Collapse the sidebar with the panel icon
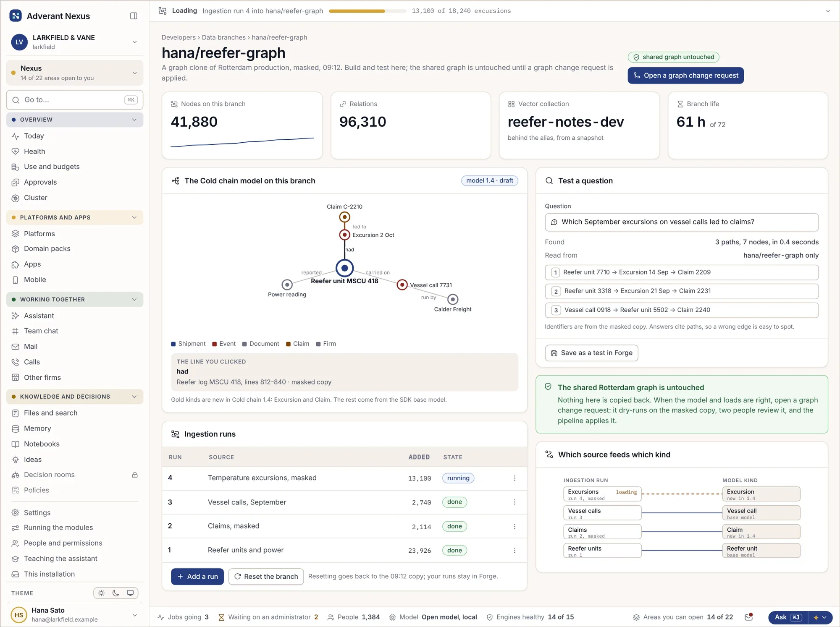This screenshot has width=840, height=627. (x=134, y=16)
